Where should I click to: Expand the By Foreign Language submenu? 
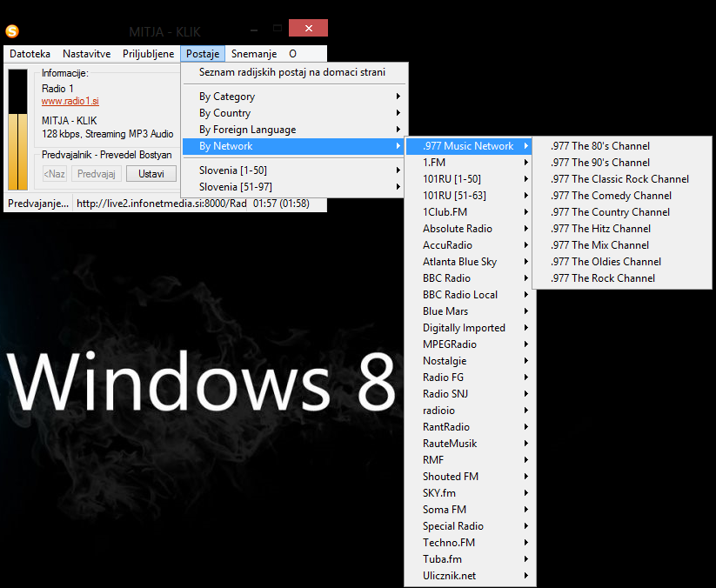click(295, 130)
